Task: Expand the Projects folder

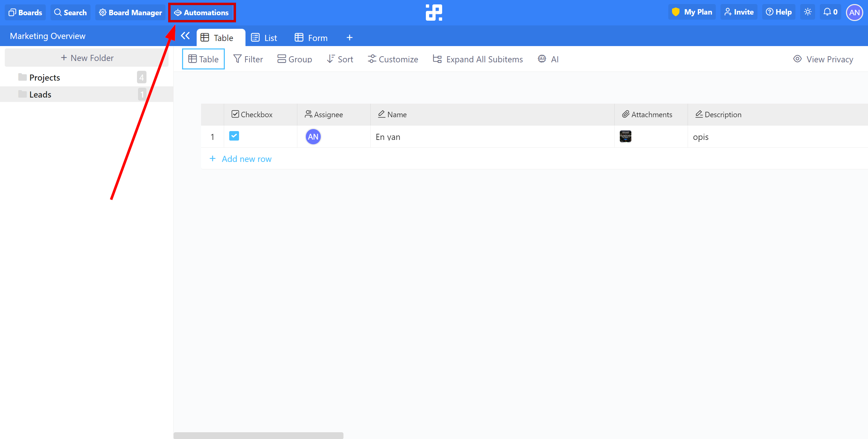Action: pos(45,78)
